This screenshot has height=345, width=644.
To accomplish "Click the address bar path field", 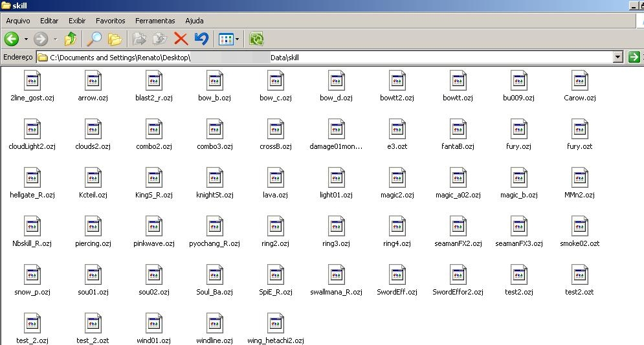I will (x=324, y=58).
